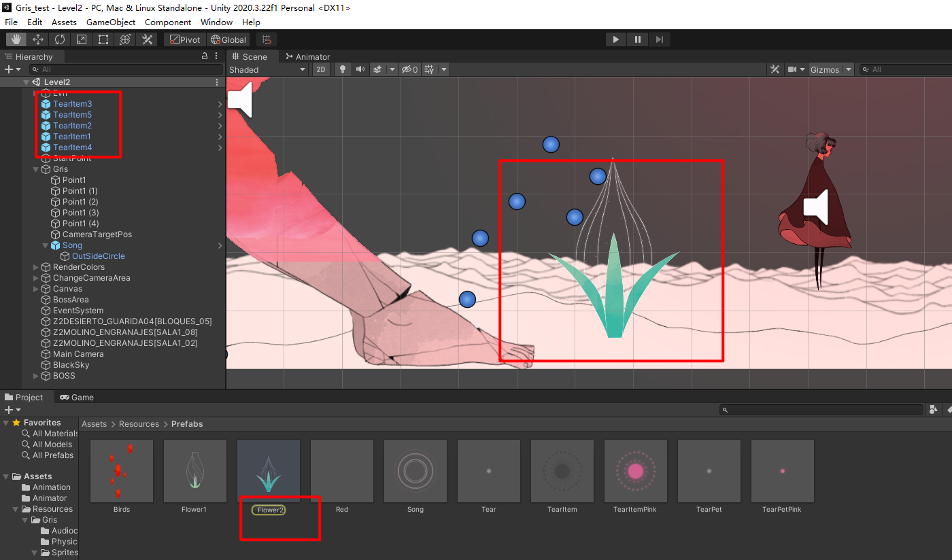
Task: Select the Transform tool
Action: click(x=125, y=39)
